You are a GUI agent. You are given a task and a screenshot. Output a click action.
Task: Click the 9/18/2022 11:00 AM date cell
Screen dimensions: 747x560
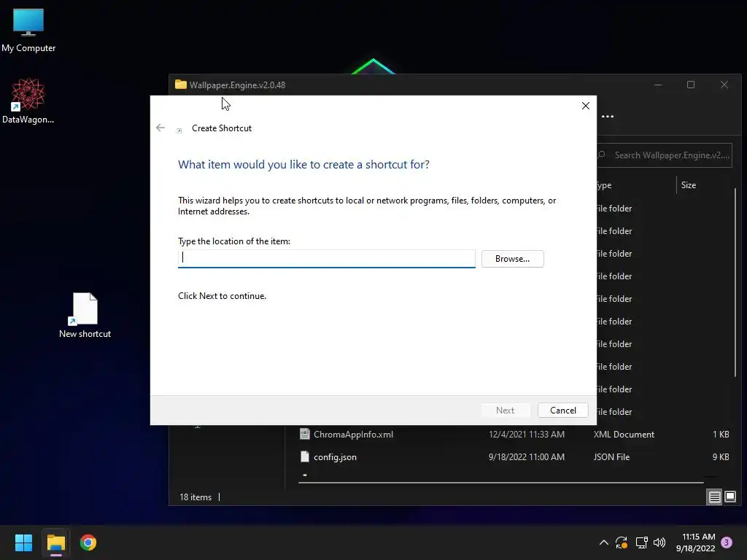[527, 456]
